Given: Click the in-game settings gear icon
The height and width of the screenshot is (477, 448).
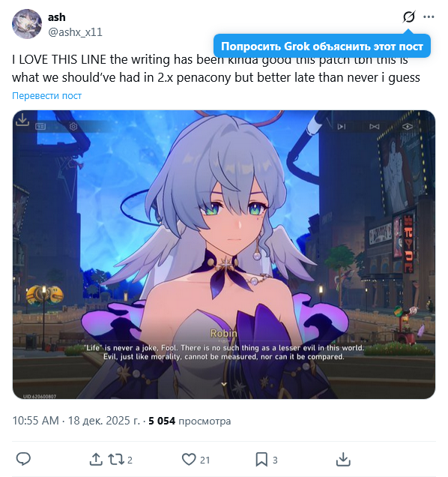Looking at the screenshot, I should (73, 126).
